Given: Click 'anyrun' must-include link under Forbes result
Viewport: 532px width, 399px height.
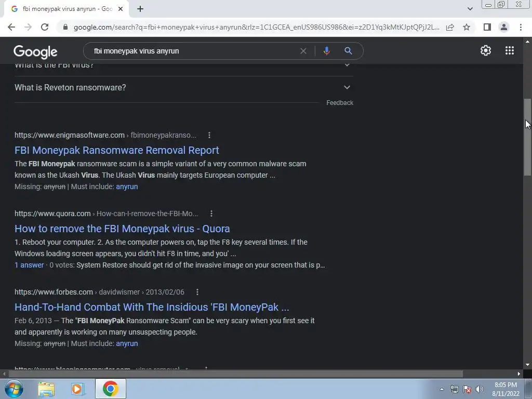Looking at the screenshot, I should [127, 343].
